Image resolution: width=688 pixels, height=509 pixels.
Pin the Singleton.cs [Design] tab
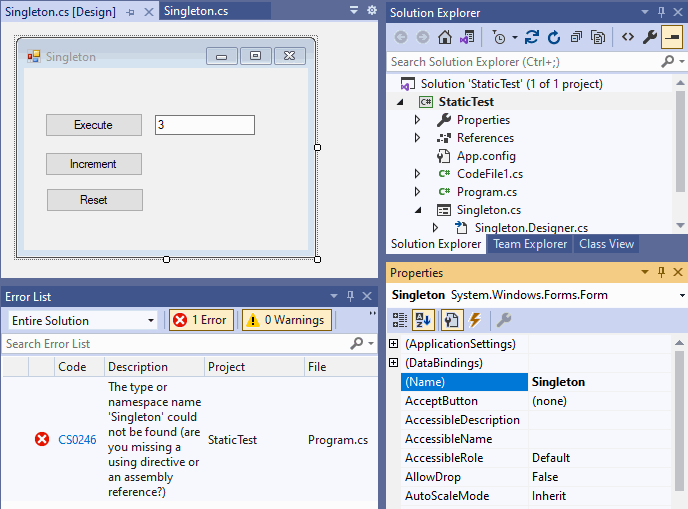click(x=130, y=12)
